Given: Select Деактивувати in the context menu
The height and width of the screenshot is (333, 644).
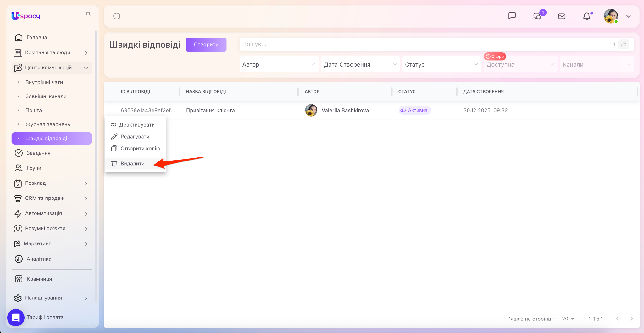Looking at the screenshot, I should (x=137, y=125).
